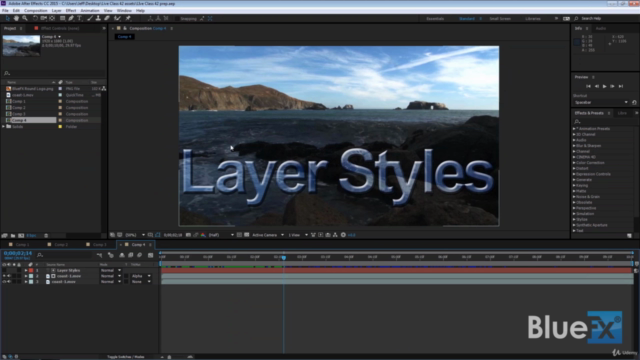
Task: Select the Selection arrow tool
Action: [x=7, y=18]
